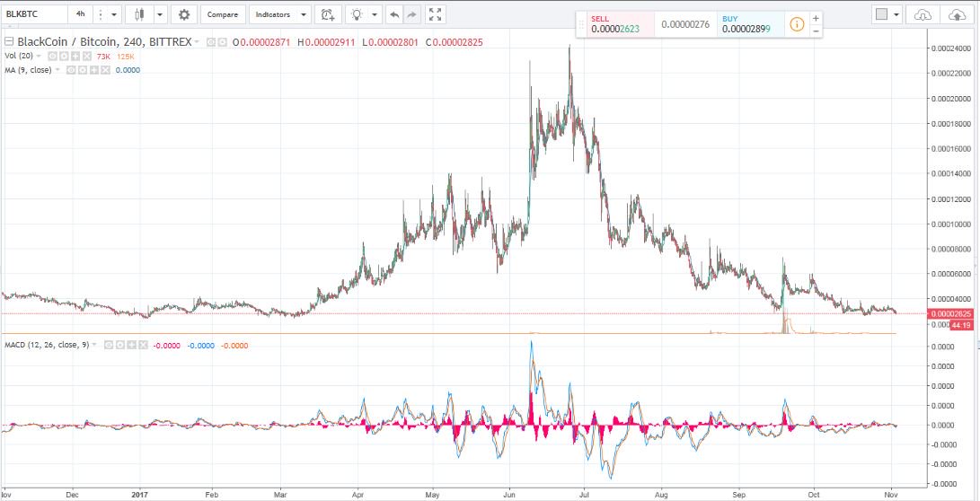Screen dimensions: 980x501
Task: Click the lightbulb ideas icon
Action: (x=358, y=14)
